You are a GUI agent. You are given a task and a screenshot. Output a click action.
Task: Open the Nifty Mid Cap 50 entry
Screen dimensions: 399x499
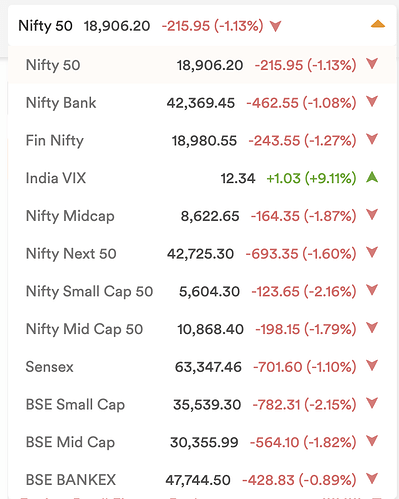coord(202,329)
